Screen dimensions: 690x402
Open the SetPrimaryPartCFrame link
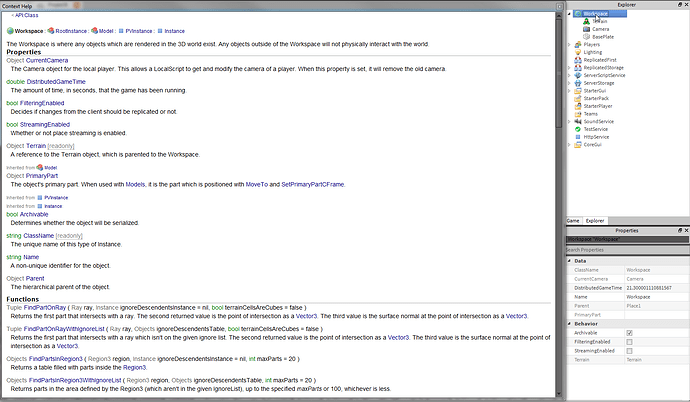point(313,184)
